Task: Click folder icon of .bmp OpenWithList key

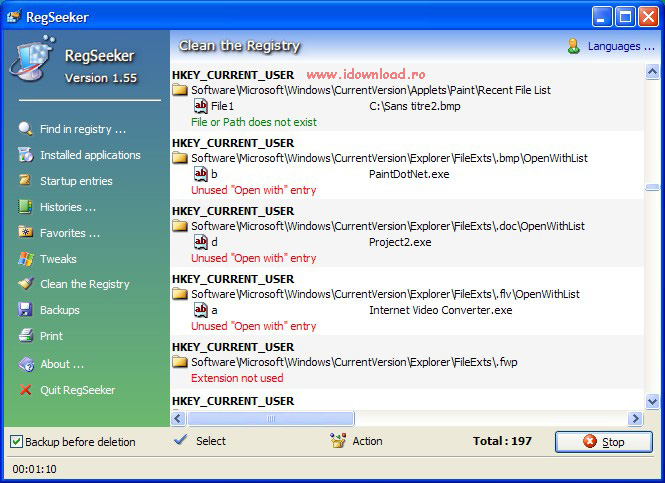Action: [180, 158]
